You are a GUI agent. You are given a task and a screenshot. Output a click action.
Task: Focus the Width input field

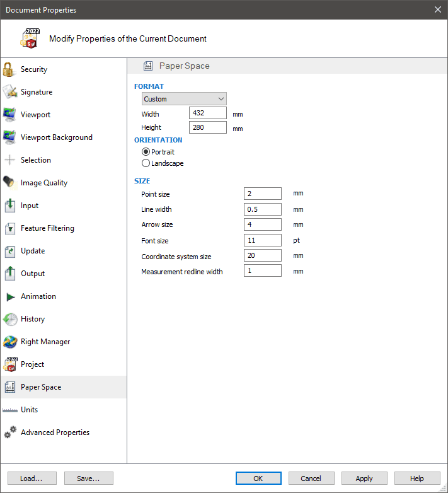click(x=208, y=113)
